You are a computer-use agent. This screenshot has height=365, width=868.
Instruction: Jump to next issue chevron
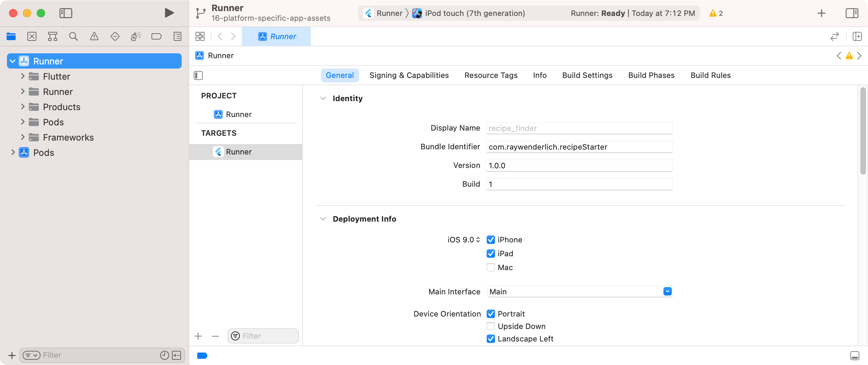(x=859, y=56)
